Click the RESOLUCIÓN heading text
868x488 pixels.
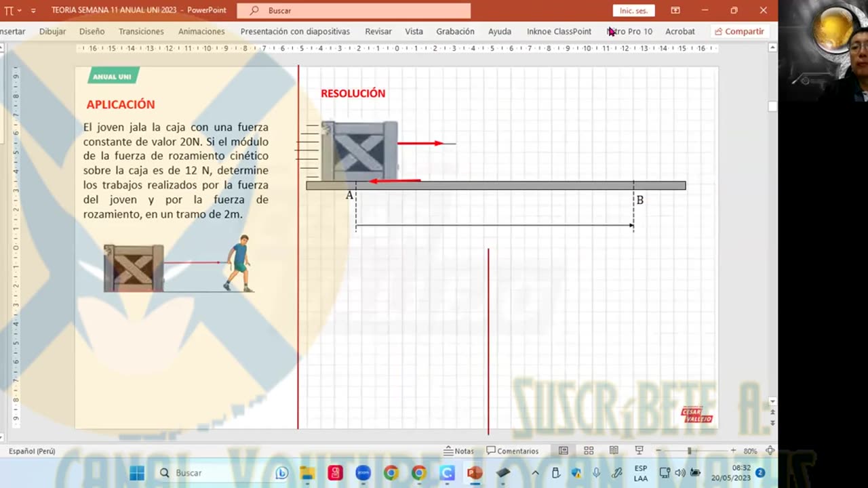pyautogui.click(x=353, y=94)
